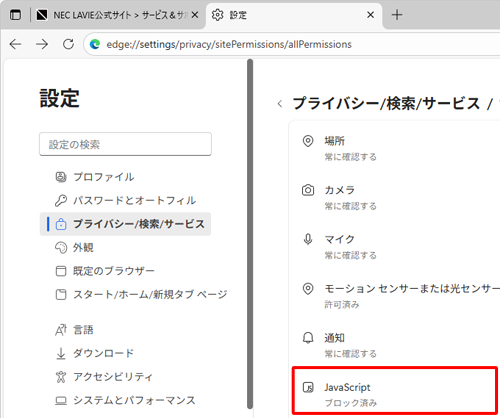Click the browser forward arrow icon
Screen dimensions: 500x418
pyautogui.click(x=42, y=44)
